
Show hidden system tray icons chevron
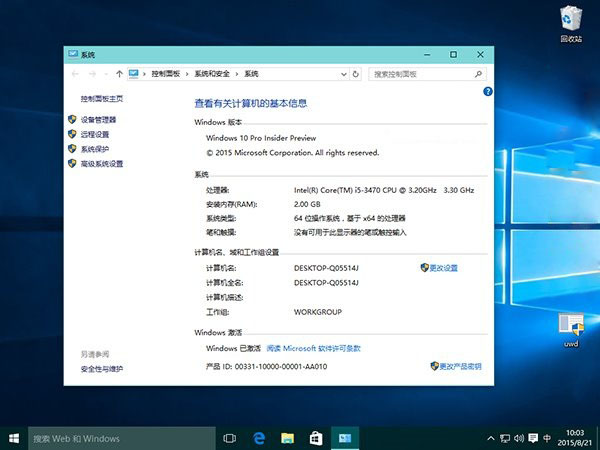(x=490, y=438)
